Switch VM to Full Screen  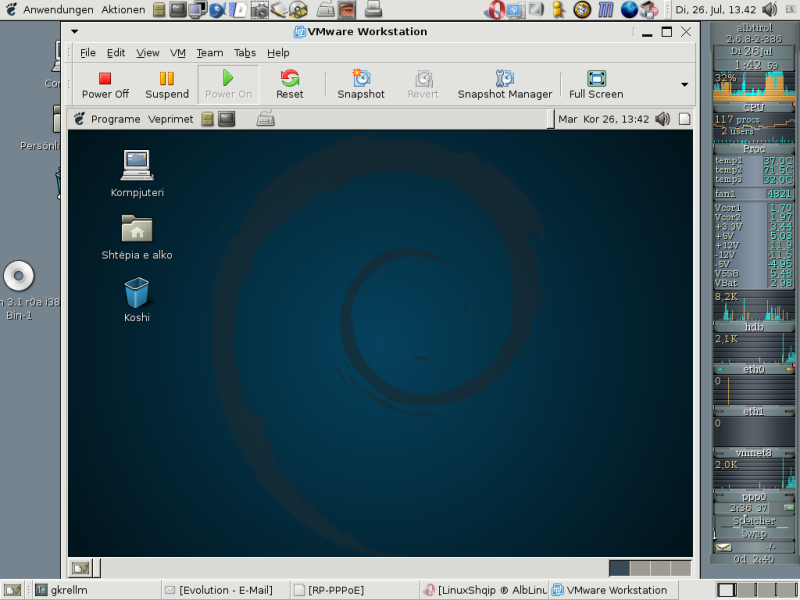[x=596, y=85]
